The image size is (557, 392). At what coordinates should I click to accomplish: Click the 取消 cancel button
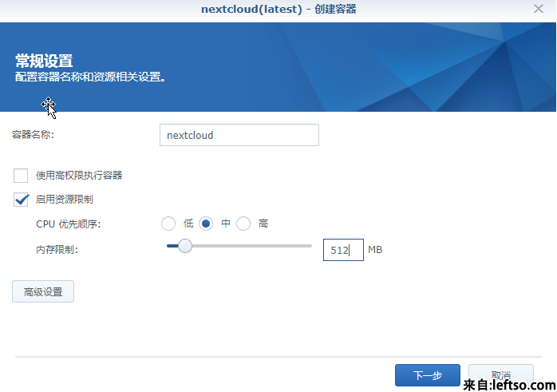501,375
